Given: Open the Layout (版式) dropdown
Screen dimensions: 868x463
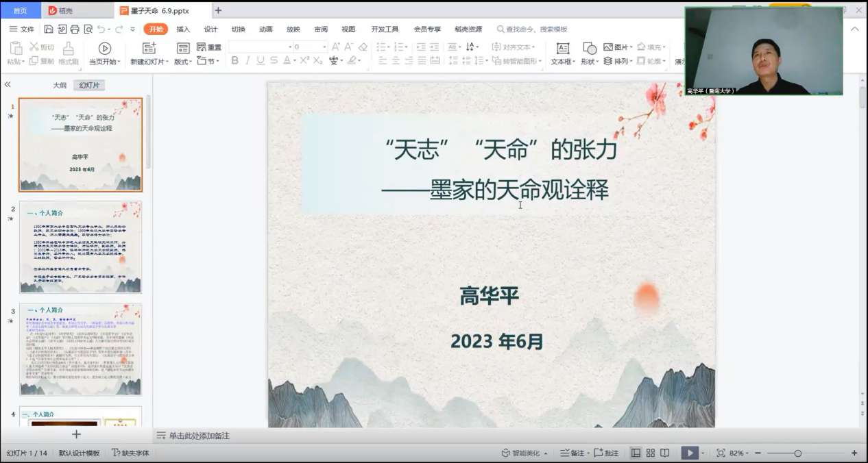Looking at the screenshot, I should click(x=183, y=62).
